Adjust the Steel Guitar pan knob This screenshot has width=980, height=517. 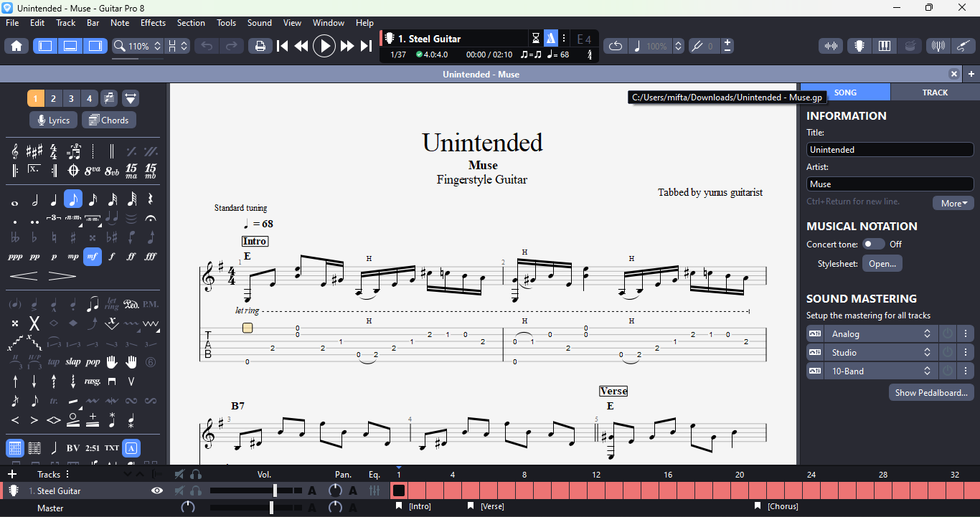tap(335, 491)
